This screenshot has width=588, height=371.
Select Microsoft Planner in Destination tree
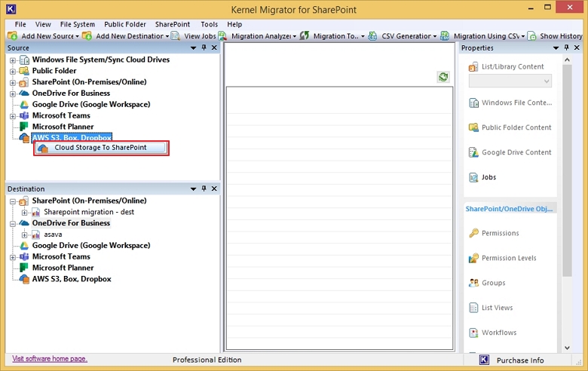[63, 268]
